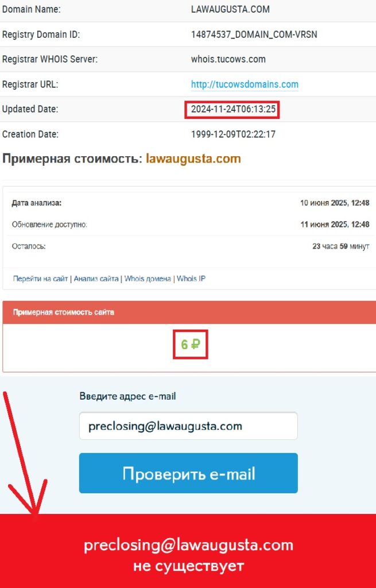Click the 6 ₽ site value
This screenshot has width=376, height=588.
[191, 345]
